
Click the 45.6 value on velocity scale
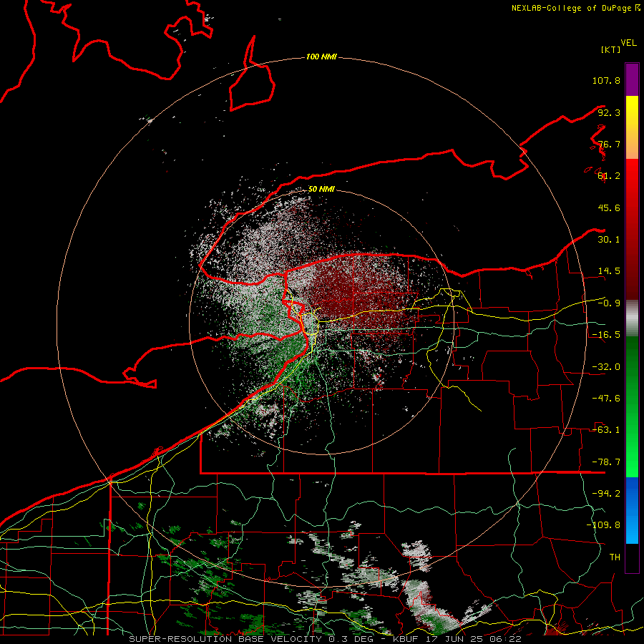pos(609,208)
